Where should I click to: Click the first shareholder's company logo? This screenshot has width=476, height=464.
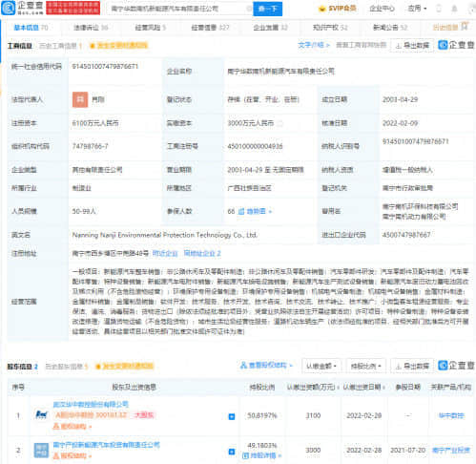(x=42, y=415)
